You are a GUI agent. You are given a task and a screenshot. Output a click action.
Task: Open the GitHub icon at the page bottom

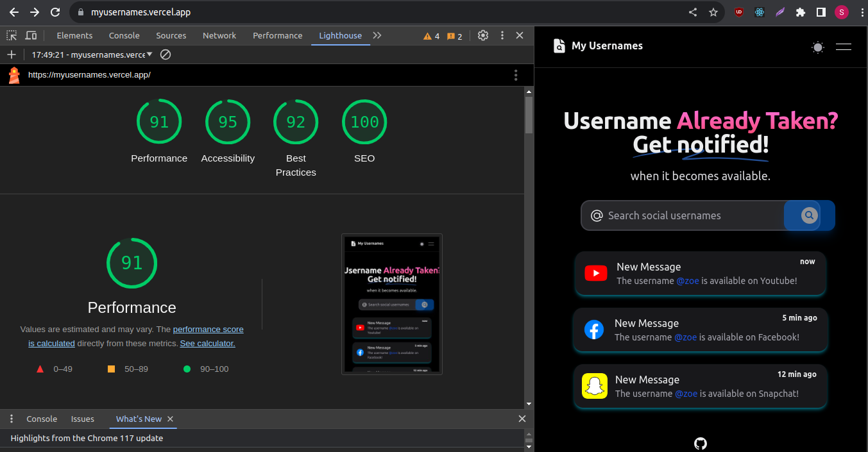[700, 443]
